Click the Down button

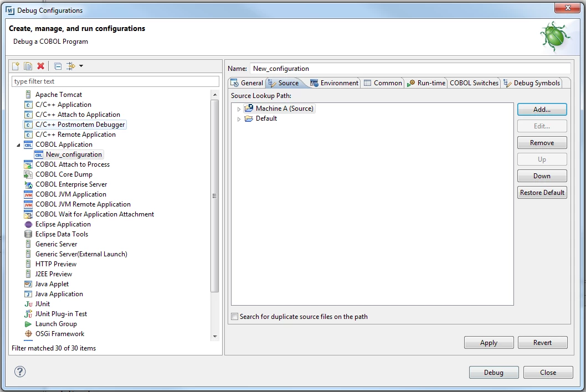542,176
